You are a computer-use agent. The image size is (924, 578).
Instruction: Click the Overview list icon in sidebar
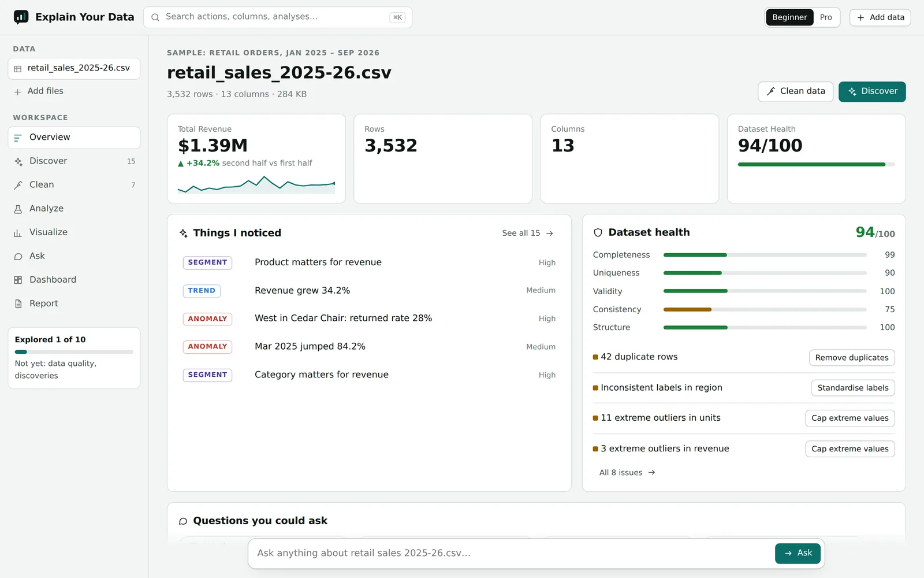(x=18, y=138)
